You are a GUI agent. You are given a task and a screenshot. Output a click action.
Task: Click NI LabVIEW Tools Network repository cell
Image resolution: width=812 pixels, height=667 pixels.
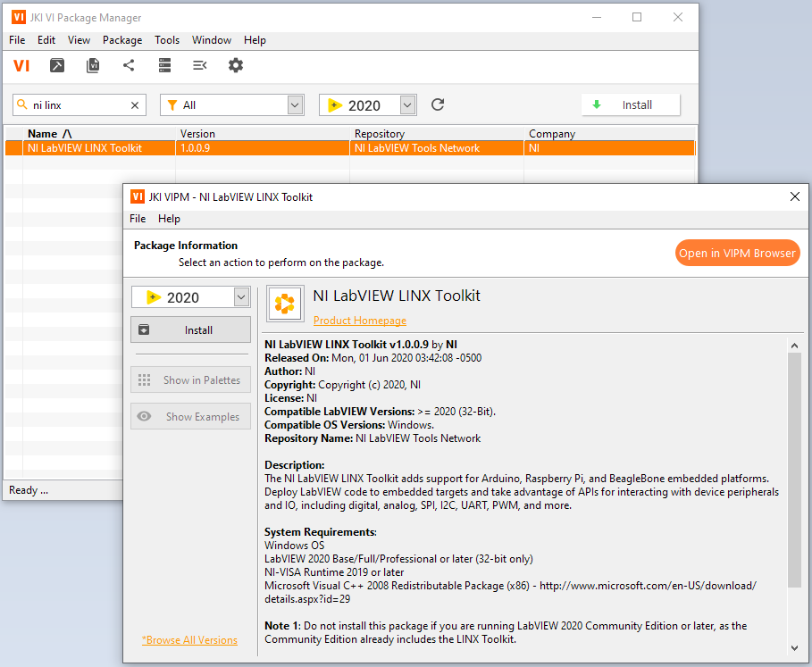437,148
